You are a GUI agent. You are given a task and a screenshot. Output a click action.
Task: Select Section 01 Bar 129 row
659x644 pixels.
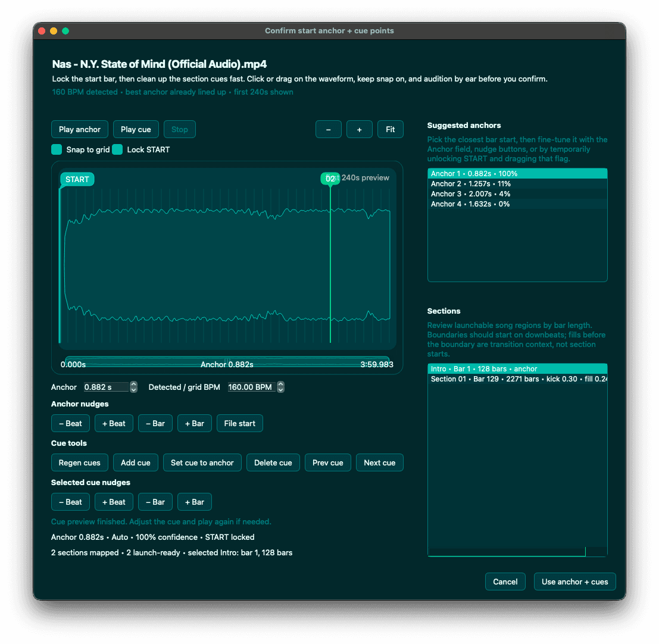coord(517,379)
